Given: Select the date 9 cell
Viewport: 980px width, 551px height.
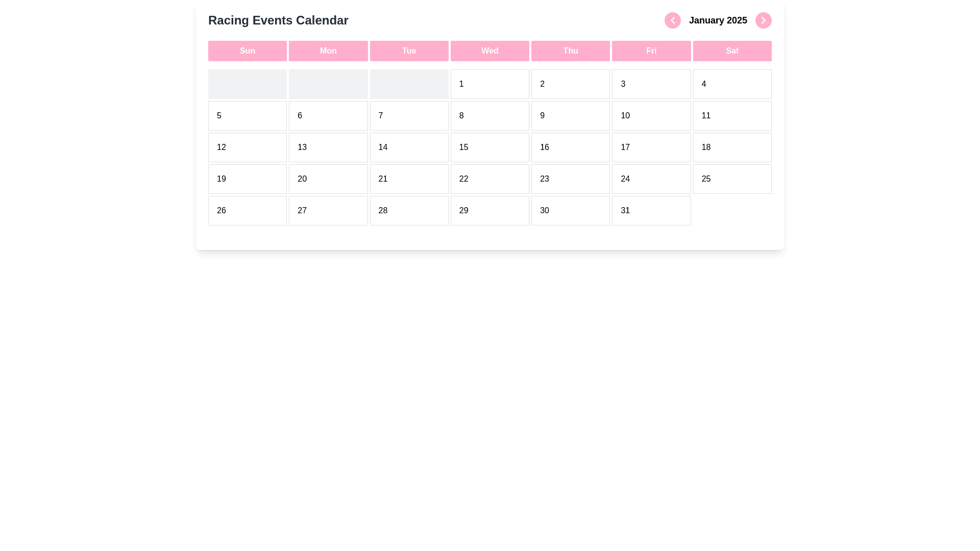Looking at the screenshot, I should click(570, 116).
